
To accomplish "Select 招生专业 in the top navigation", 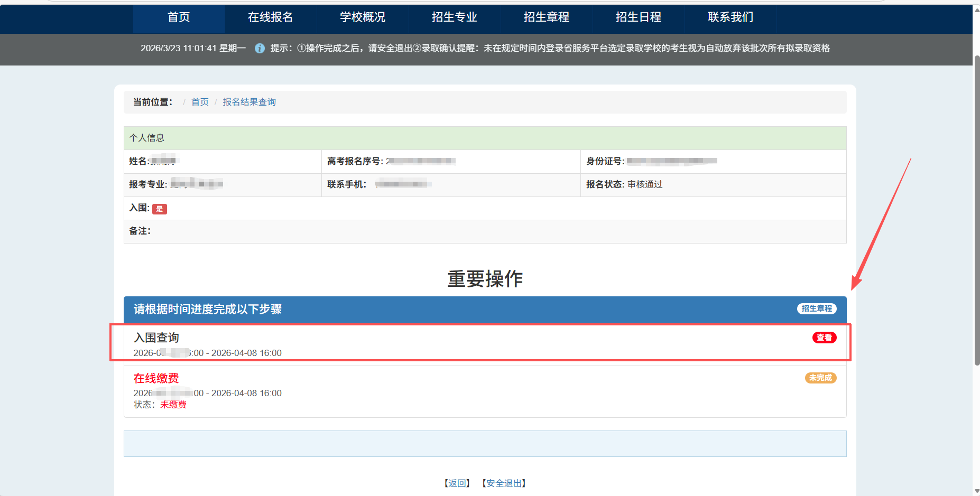I will 455,17.
